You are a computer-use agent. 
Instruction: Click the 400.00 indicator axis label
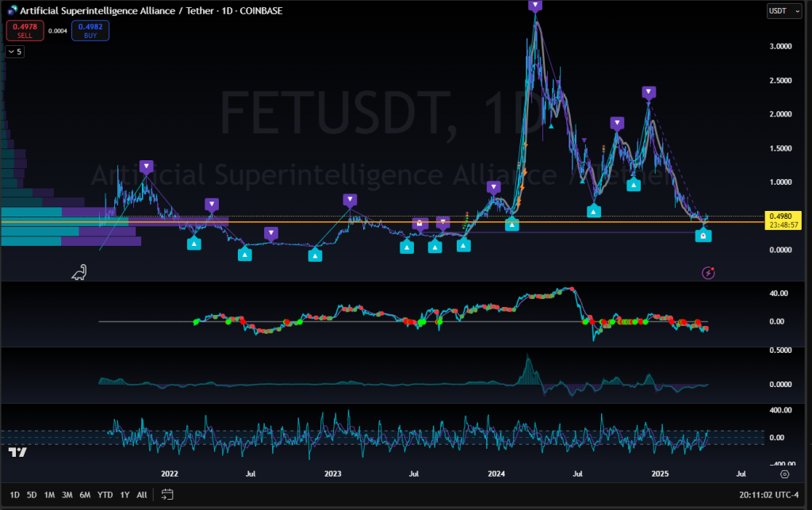tap(780, 410)
